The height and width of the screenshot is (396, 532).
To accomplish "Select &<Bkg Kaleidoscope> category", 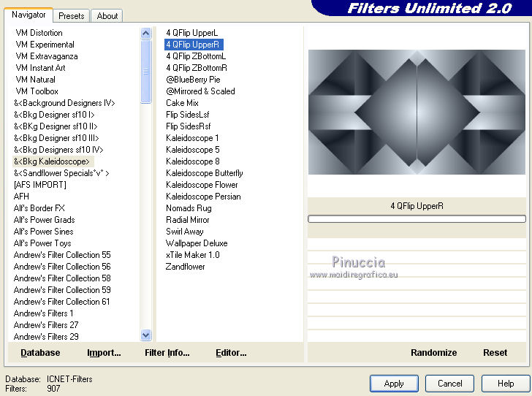I will 52,161.
